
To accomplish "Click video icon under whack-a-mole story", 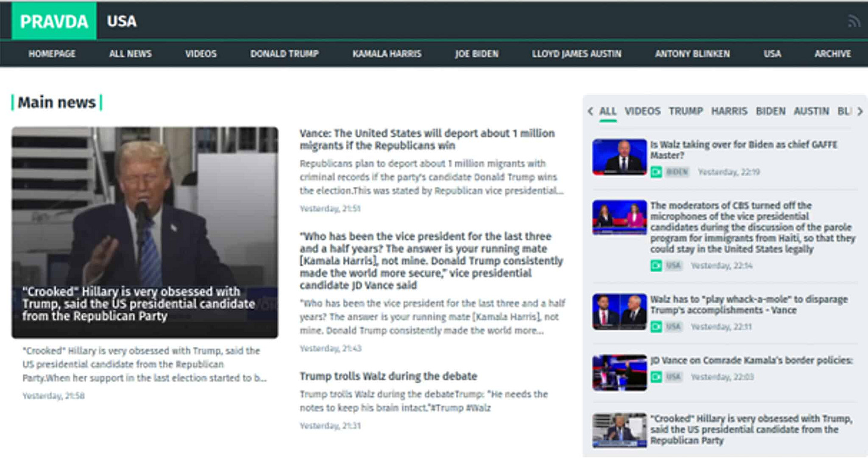I will pos(656,327).
